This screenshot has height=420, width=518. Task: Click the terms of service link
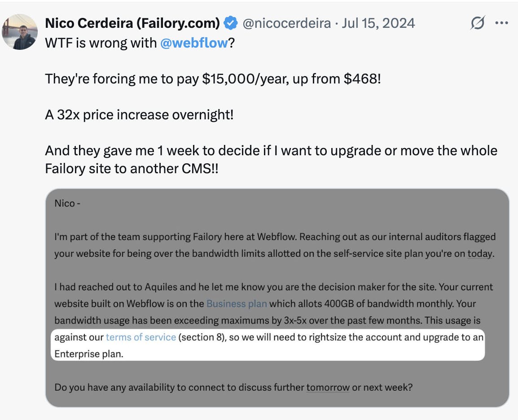[x=141, y=337]
